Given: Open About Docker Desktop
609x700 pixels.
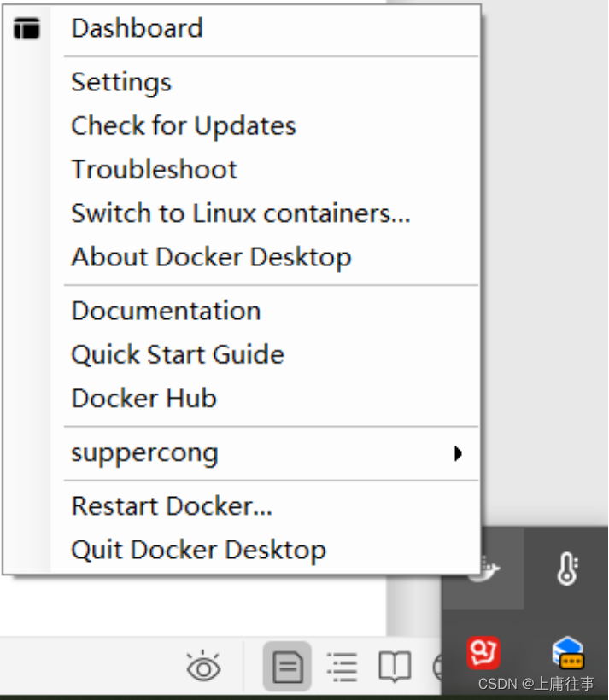Looking at the screenshot, I should (x=242, y=257).
